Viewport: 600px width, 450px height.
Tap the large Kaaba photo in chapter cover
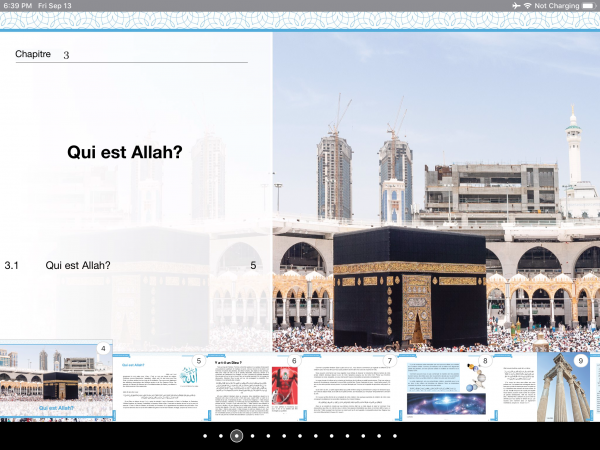436,200
